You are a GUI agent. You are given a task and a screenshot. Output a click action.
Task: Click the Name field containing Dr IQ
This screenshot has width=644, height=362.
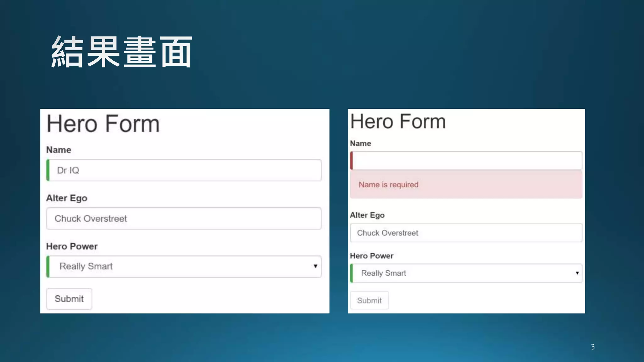184,170
